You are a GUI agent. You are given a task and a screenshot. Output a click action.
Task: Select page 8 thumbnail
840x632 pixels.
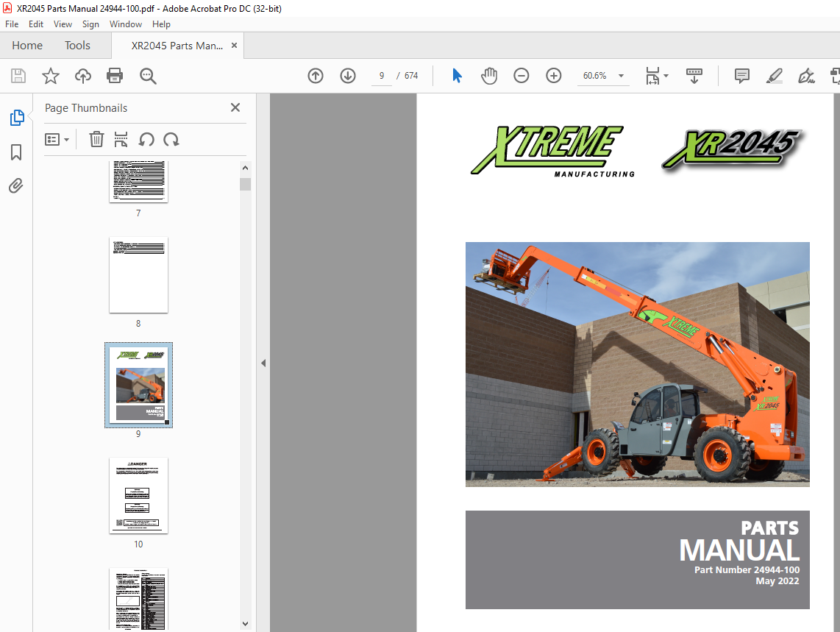pos(139,275)
